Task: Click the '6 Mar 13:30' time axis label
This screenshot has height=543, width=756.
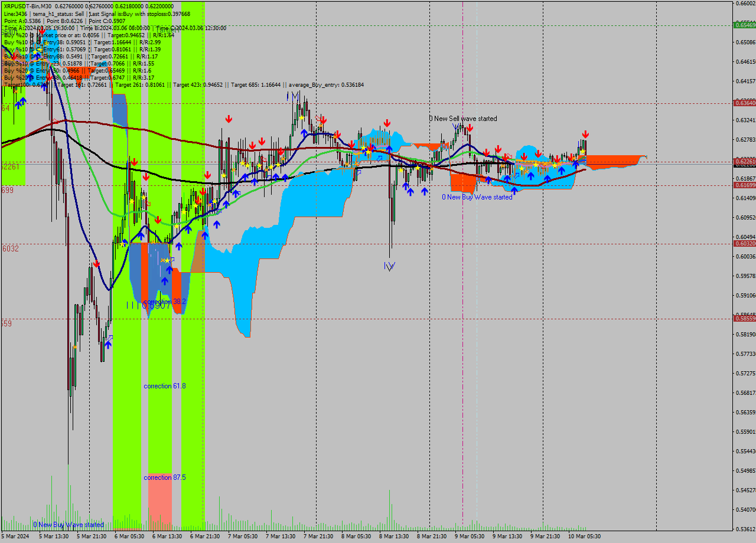Action: [x=167, y=537]
